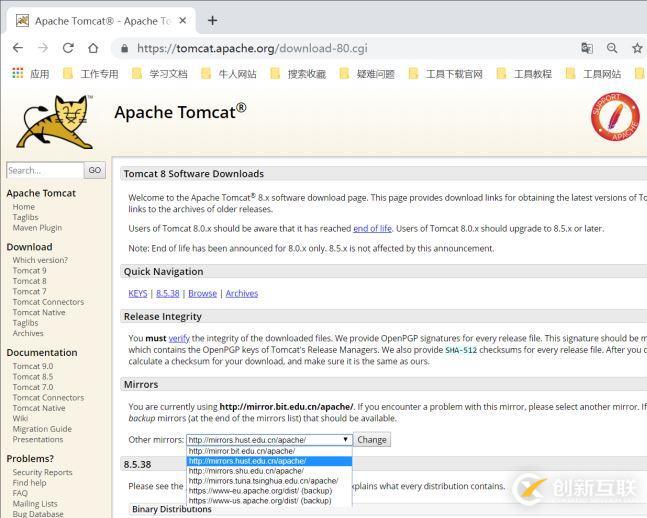Open Security Reports sidebar link

(x=42, y=472)
